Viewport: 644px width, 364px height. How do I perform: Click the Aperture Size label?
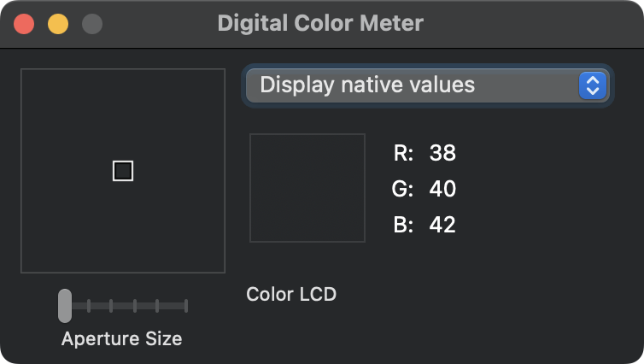(x=121, y=338)
